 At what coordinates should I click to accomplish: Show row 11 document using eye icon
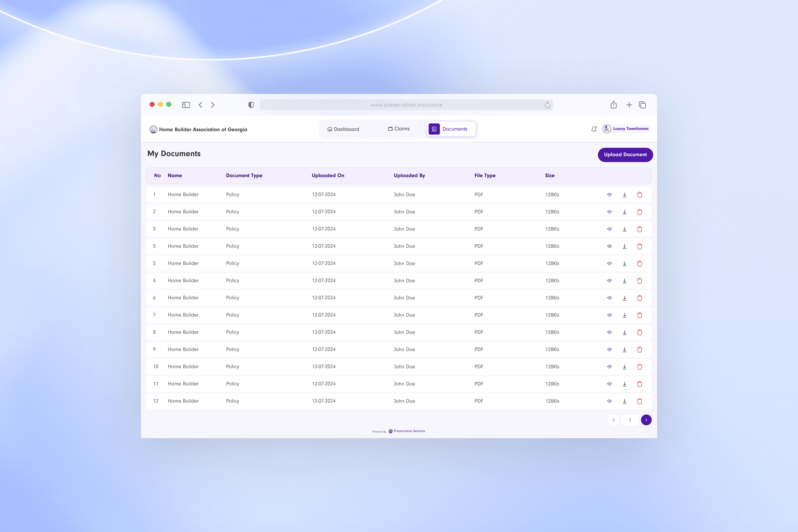(x=609, y=384)
